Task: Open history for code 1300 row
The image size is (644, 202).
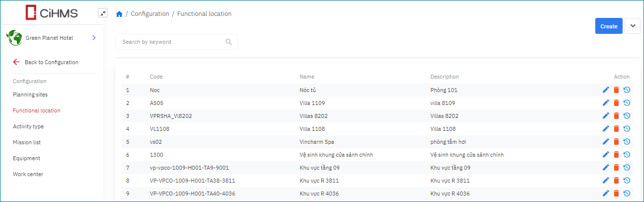Action: (627, 155)
